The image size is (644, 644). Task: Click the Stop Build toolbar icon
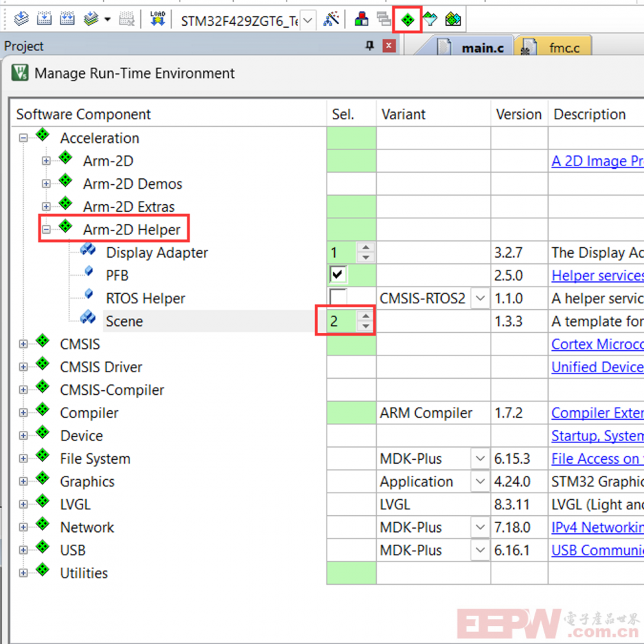(x=126, y=19)
